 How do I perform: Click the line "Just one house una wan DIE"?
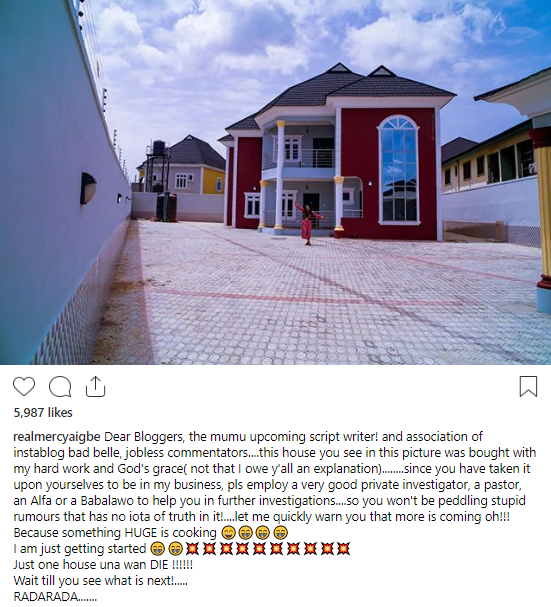(103, 565)
